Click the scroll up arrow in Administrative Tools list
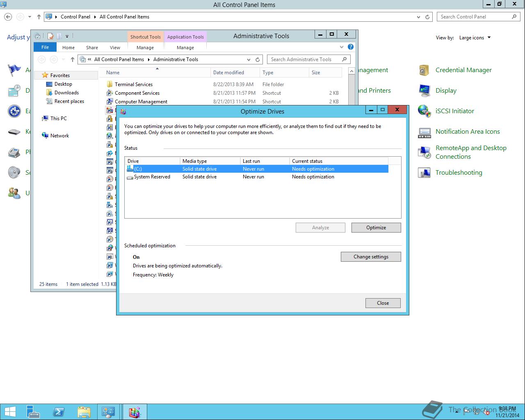Image resolution: width=525 pixels, height=420 pixels. (x=352, y=71)
